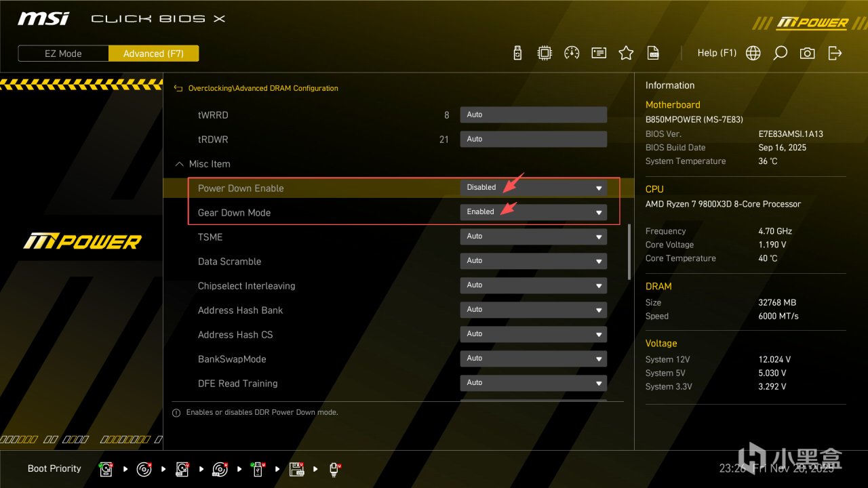Click the BIOS version value E7E83AMSI.1A13
Viewport: 868px width, 488px height.
click(x=791, y=134)
